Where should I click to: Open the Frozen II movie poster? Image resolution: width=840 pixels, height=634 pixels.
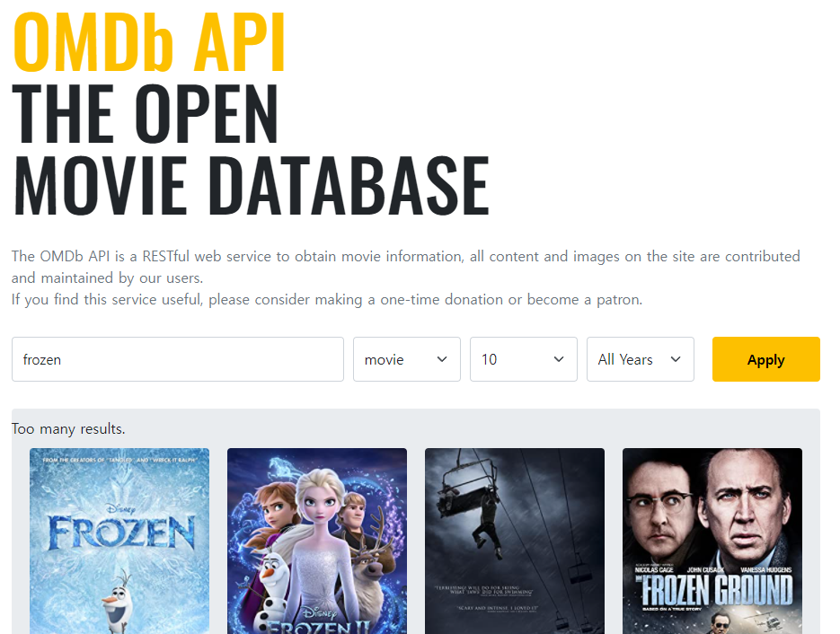[317, 541]
